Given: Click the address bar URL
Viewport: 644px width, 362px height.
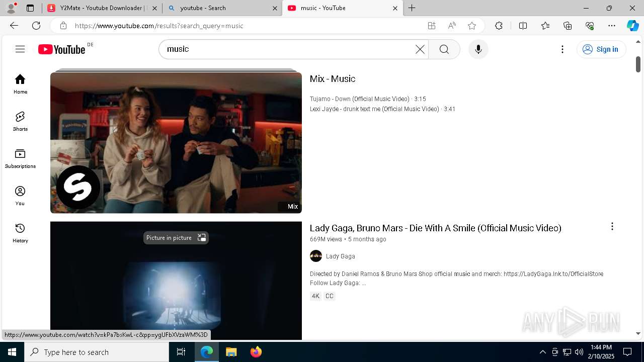Looking at the screenshot, I should pyautogui.click(x=159, y=26).
